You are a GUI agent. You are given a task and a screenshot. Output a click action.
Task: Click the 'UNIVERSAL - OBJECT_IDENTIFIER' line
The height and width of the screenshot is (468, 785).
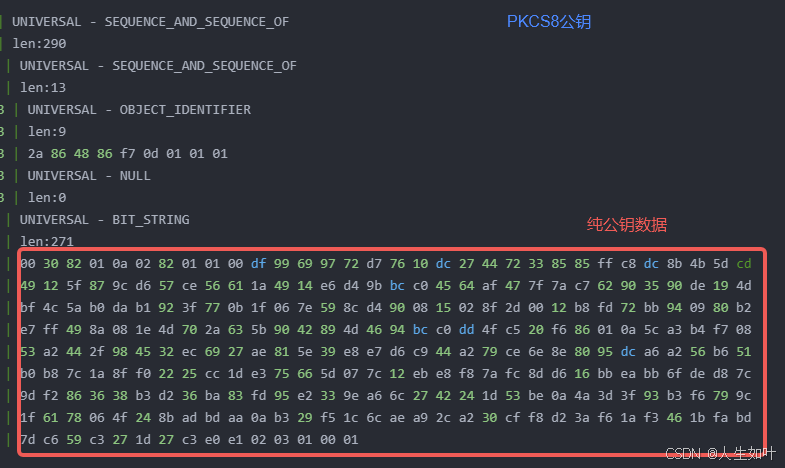click(x=139, y=110)
